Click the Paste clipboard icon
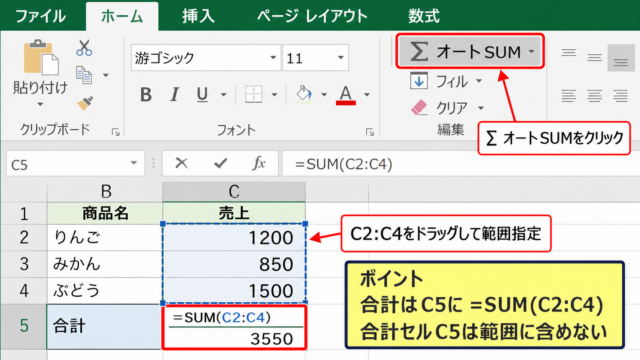640x360 pixels. [41, 57]
